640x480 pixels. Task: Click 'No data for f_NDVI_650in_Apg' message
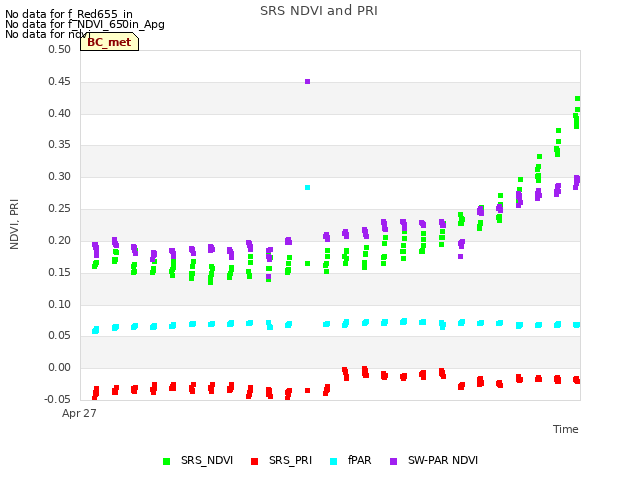(85, 24)
